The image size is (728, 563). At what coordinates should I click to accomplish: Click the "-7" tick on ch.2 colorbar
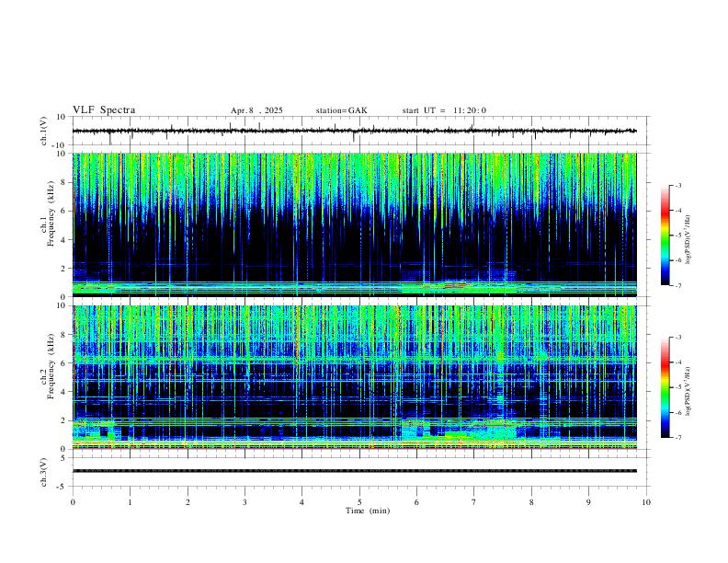(677, 437)
